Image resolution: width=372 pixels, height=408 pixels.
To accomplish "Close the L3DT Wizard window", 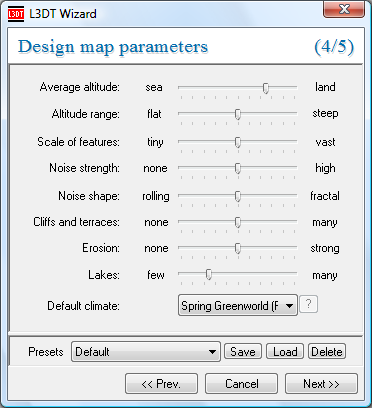I will [x=344, y=9].
